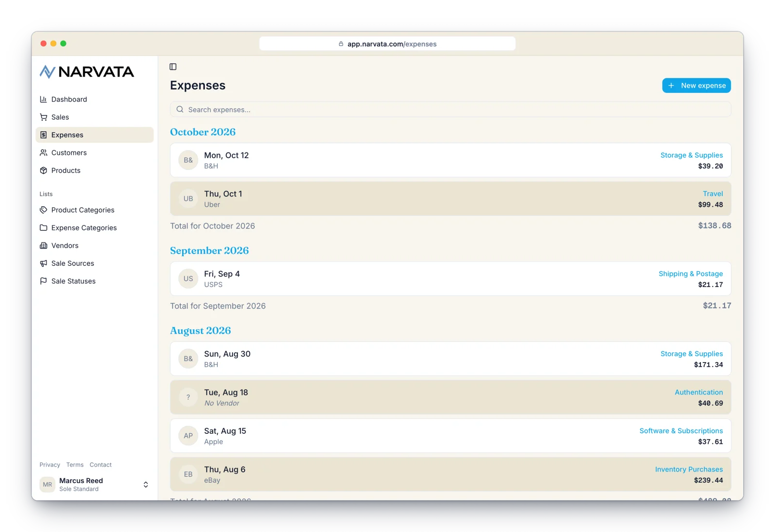The height and width of the screenshot is (532, 775).
Task: Open the Sun, Aug 30 B&H expense
Action: [x=450, y=359]
